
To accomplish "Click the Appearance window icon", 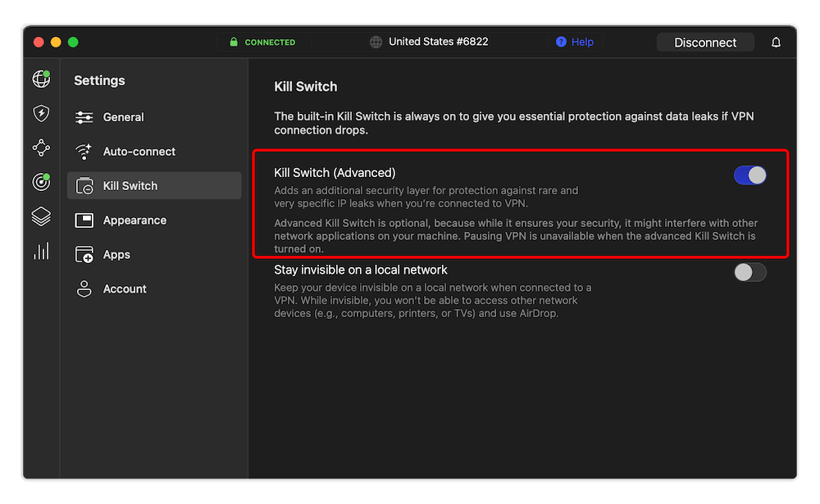I will point(84,220).
